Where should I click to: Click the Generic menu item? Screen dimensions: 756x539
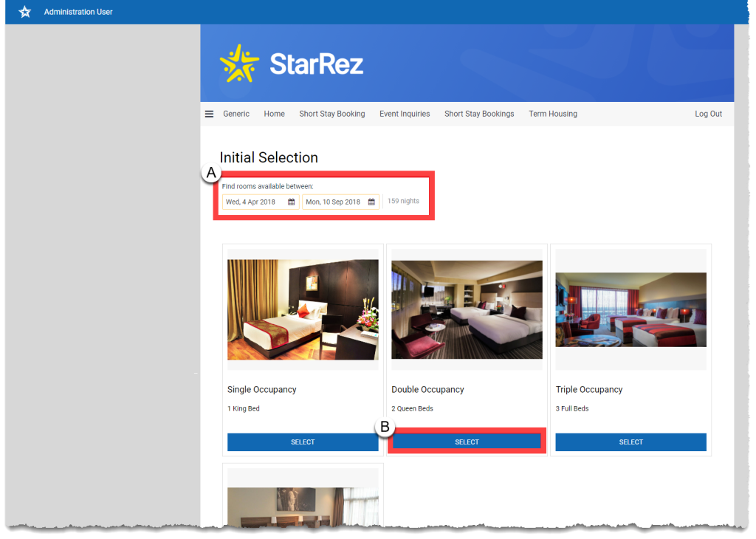(x=236, y=114)
